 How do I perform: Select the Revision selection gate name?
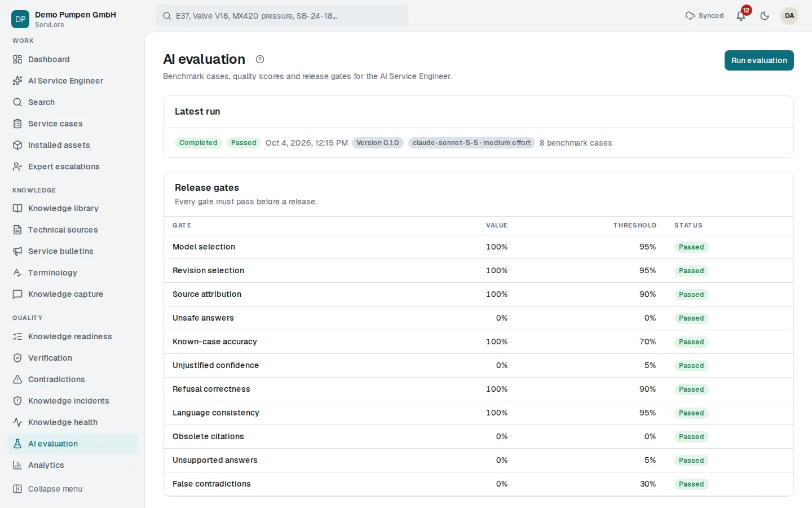click(209, 271)
